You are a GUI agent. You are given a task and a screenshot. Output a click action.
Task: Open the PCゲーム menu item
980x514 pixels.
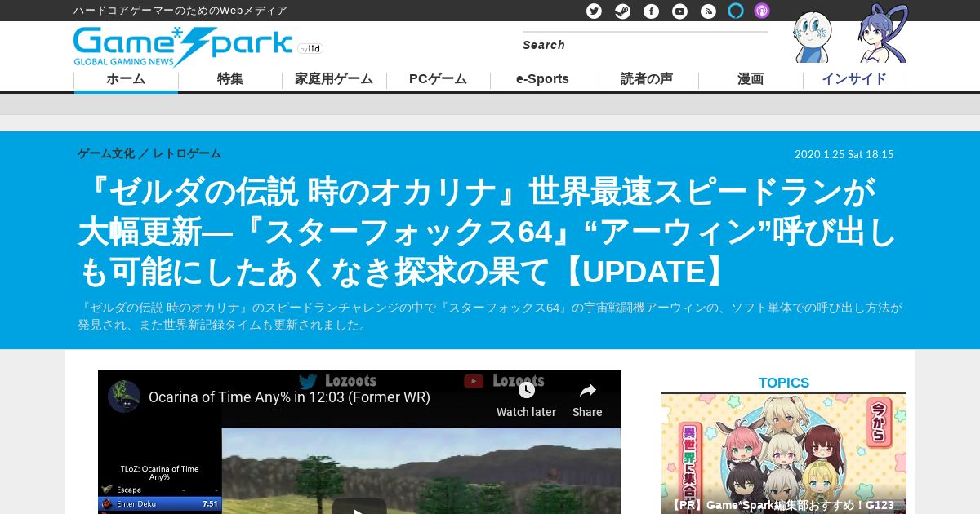(438, 79)
